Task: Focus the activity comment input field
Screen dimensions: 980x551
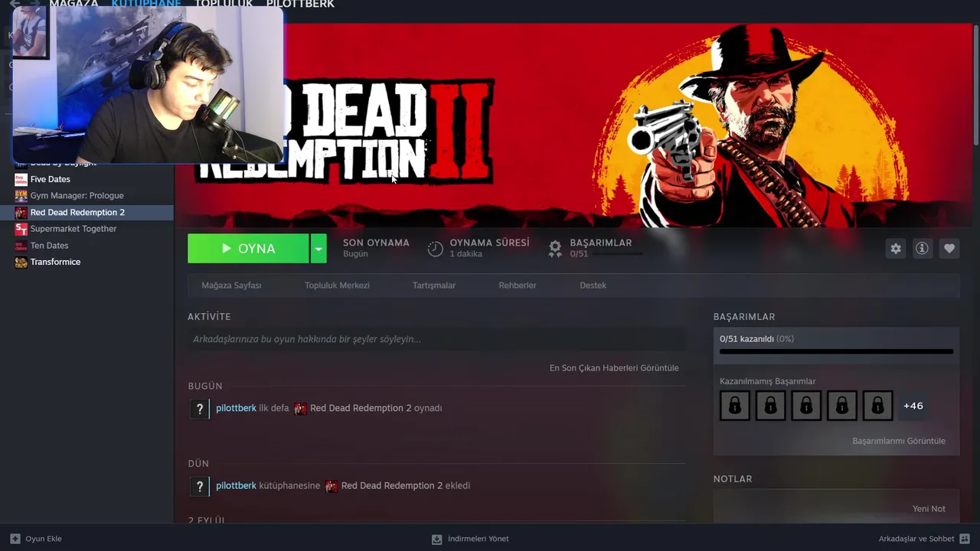Action: tap(436, 339)
